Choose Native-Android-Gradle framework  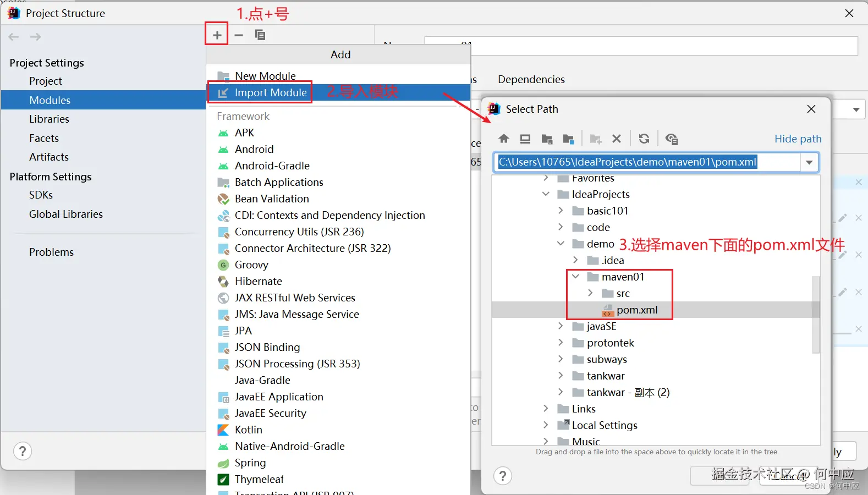click(289, 446)
